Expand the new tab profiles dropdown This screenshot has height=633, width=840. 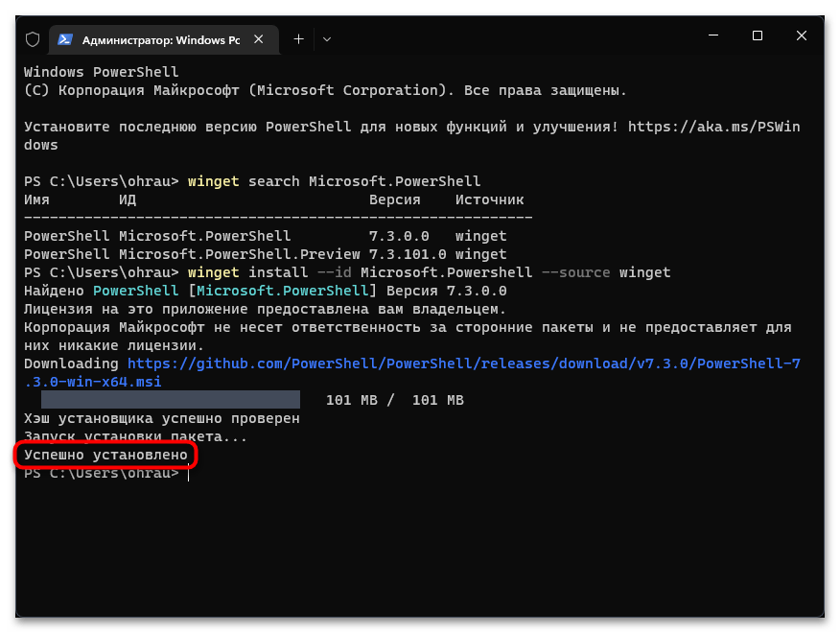click(327, 39)
